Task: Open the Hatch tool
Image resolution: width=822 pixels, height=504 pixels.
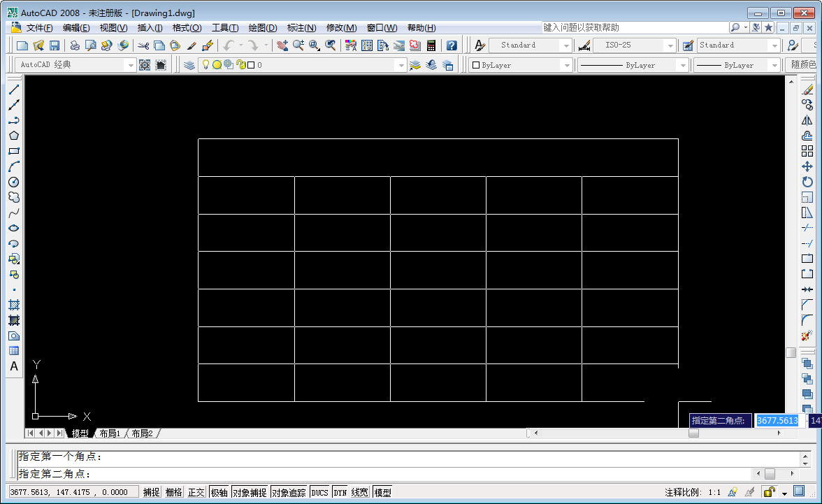Action: 14,304
